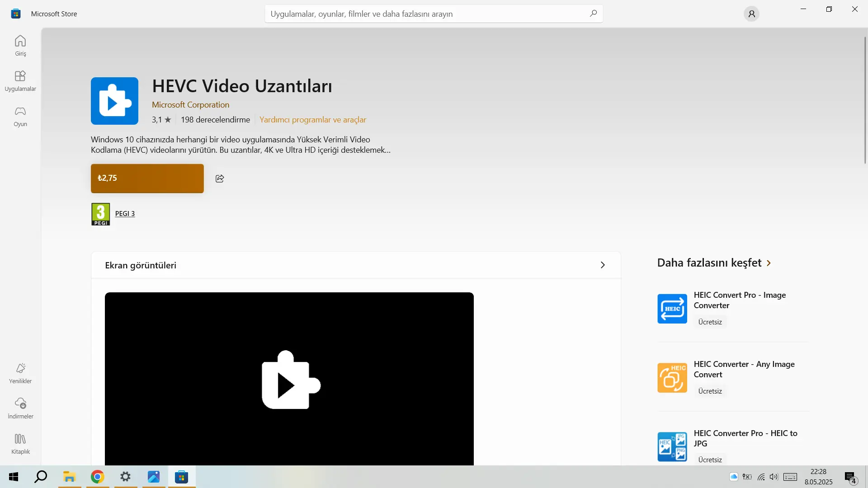Go to Uygulamalar section in sidebar
Screen dimensions: 868x488
point(20,81)
